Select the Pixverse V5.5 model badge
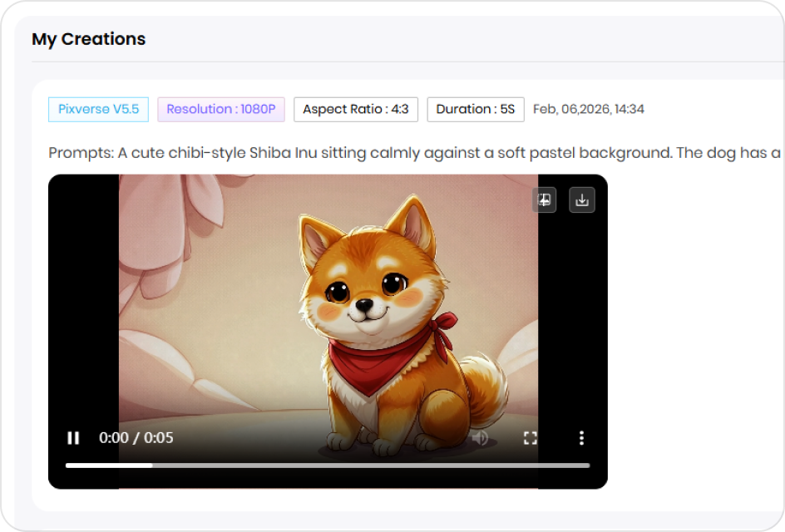 tap(98, 109)
